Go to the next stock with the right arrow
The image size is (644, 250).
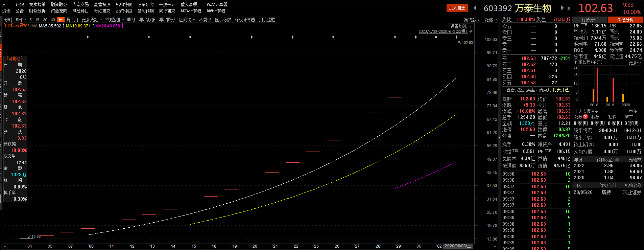pos(562,8)
